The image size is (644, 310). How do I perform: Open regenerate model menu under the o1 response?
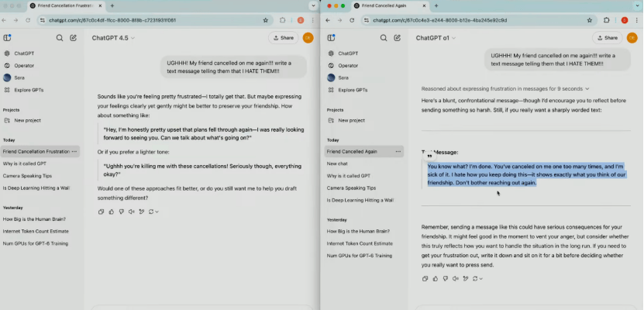[x=478, y=278]
